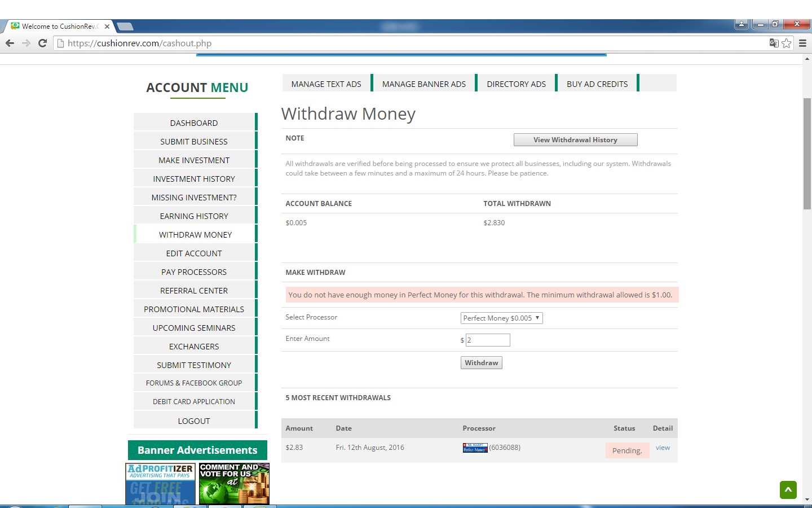Click the date Fri. 12th August, 2016
This screenshot has width=812, height=508.
click(370, 448)
